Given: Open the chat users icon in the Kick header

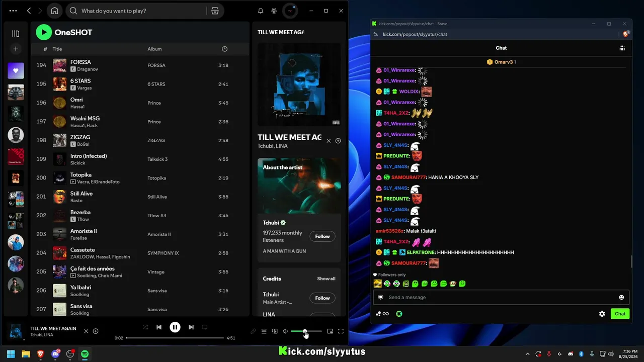Looking at the screenshot, I should pyautogui.click(x=622, y=48).
